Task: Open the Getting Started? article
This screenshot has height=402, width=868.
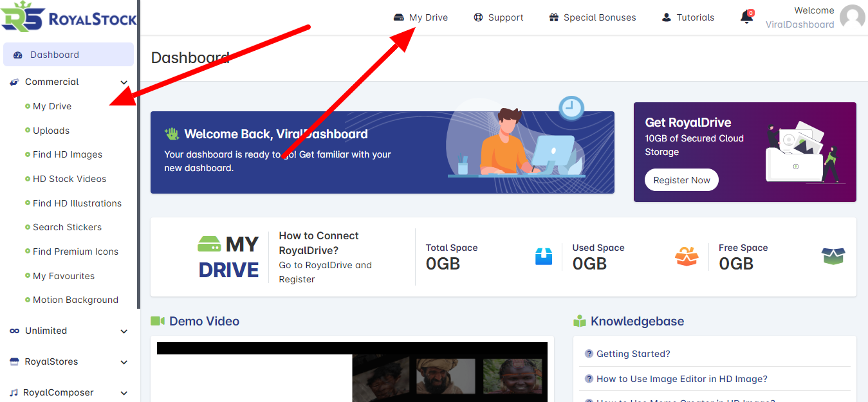Action: 633,354
